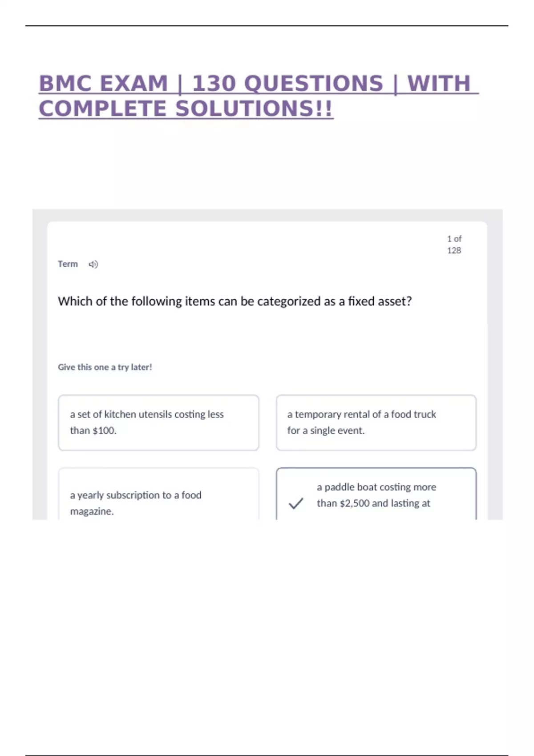Click the word 'magazine.' in the subscription answer

[x=92, y=511]
